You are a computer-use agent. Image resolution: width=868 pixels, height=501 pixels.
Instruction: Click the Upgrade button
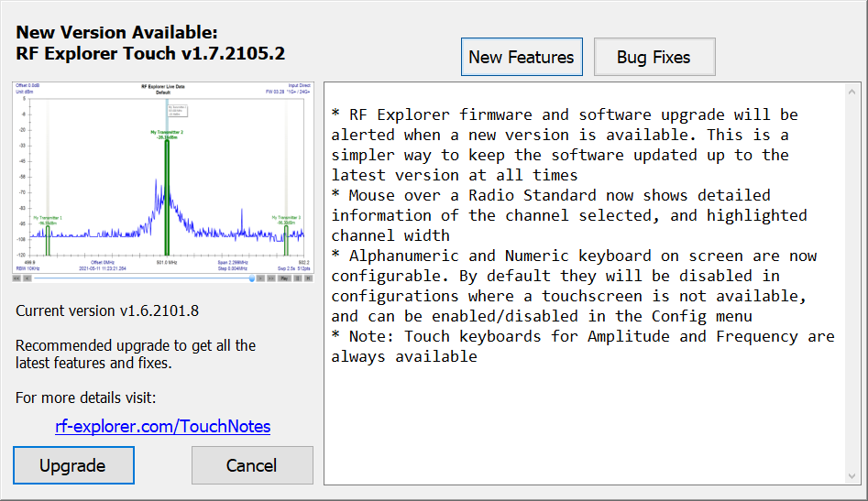coord(73,465)
